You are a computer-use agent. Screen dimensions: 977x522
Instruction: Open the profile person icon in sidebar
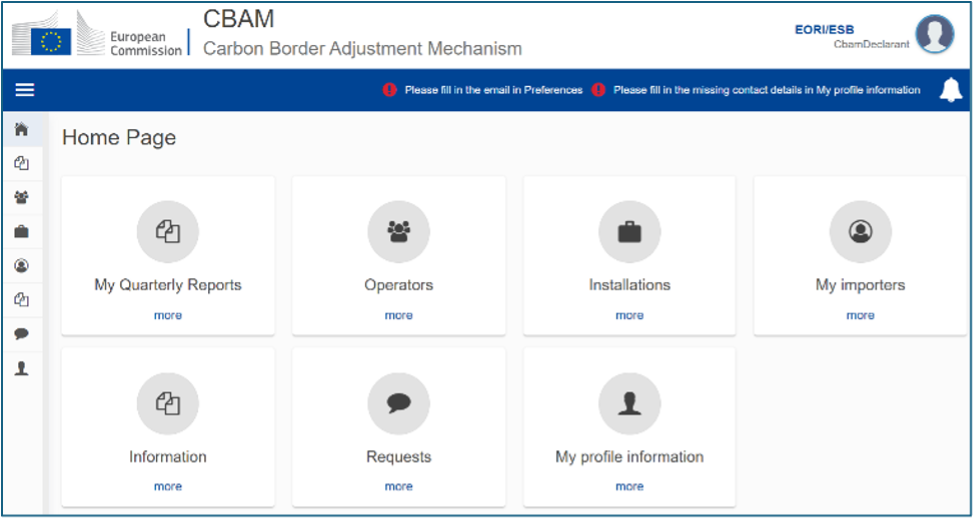[21, 368]
